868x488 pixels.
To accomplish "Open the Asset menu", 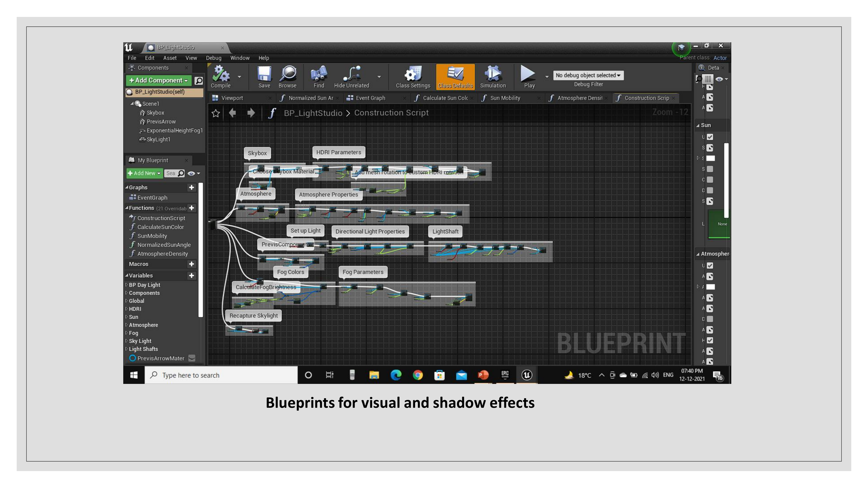I will 170,58.
